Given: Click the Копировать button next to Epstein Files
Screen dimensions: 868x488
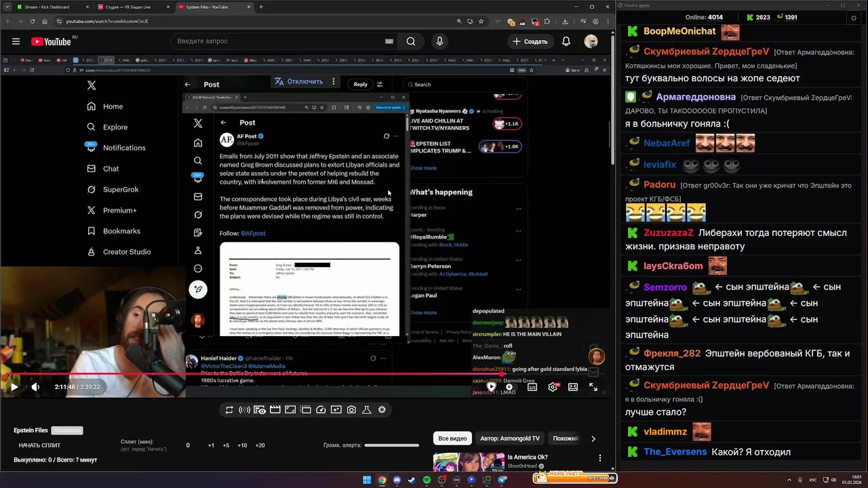Looking at the screenshot, I should 66,430.
